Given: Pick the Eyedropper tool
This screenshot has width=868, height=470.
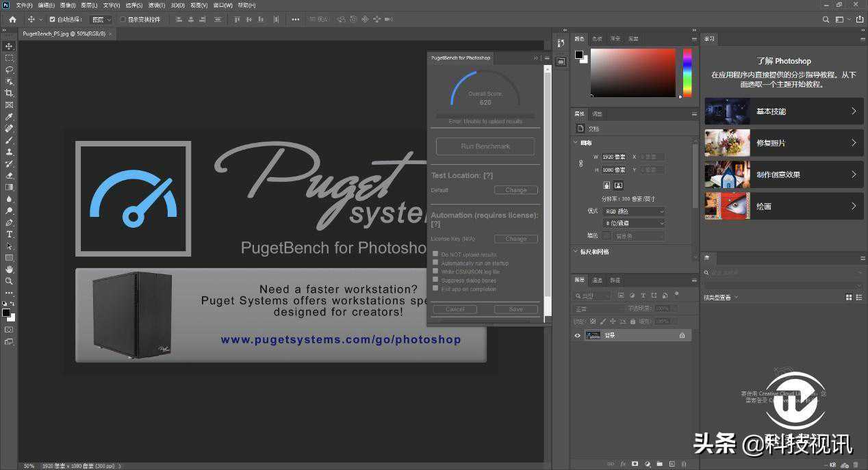Looking at the screenshot, I should pos(9,117).
